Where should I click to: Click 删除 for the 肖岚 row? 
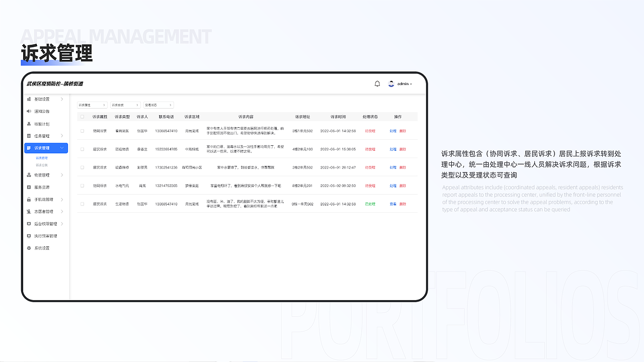(403, 186)
